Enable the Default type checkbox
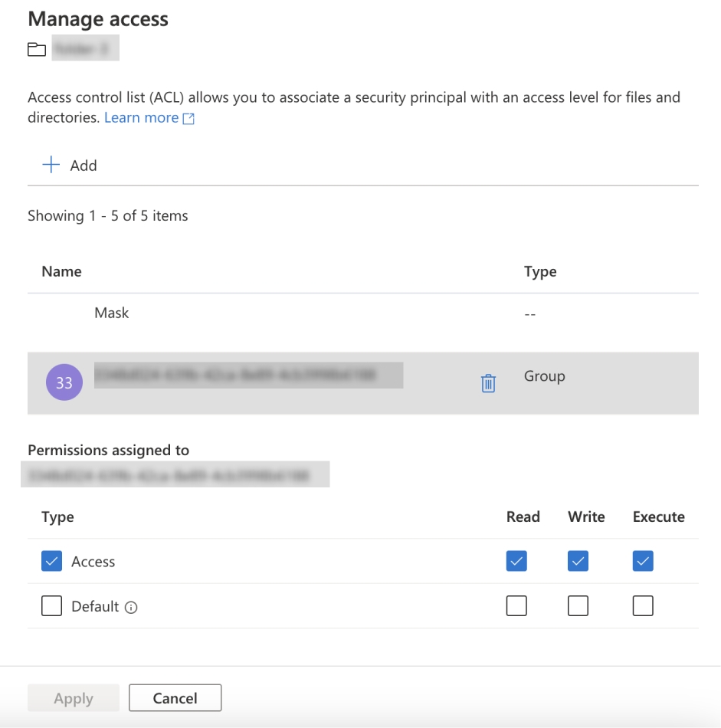This screenshot has width=721, height=728. (x=51, y=607)
